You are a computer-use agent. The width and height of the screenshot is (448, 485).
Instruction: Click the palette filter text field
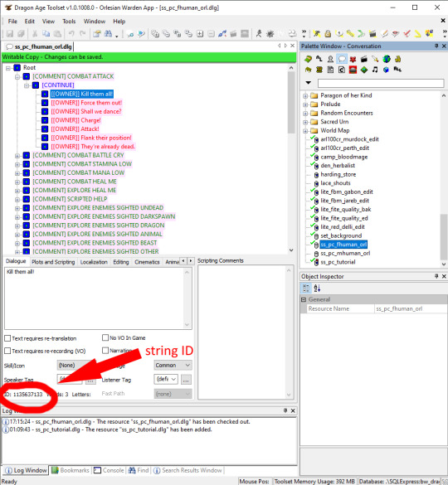click(381, 83)
